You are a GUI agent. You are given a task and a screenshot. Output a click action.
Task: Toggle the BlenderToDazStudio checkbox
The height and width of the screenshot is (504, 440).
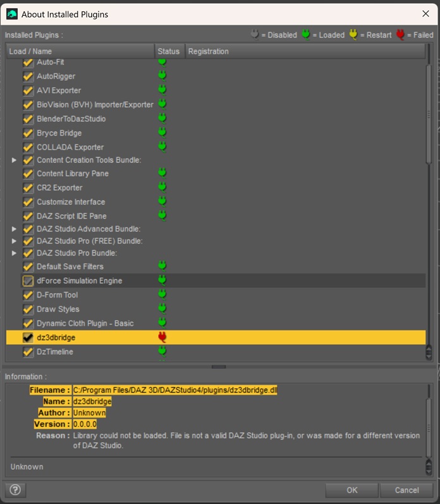(x=28, y=119)
